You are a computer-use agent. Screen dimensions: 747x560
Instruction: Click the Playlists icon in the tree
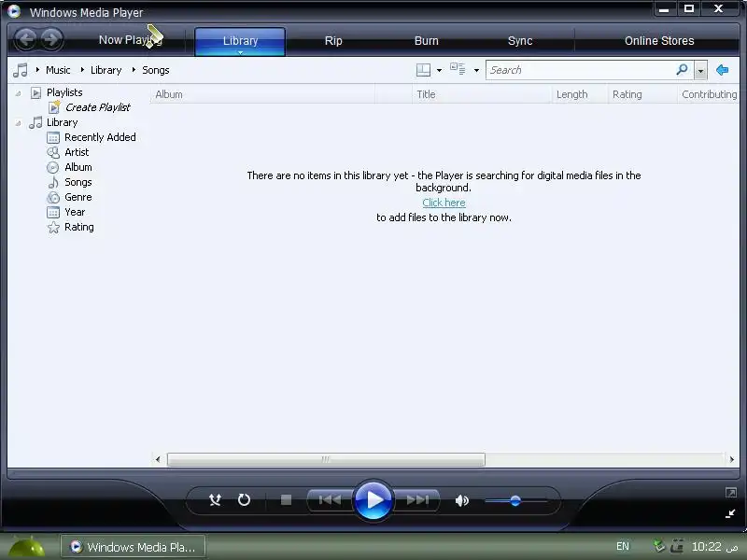[x=35, y=92]
